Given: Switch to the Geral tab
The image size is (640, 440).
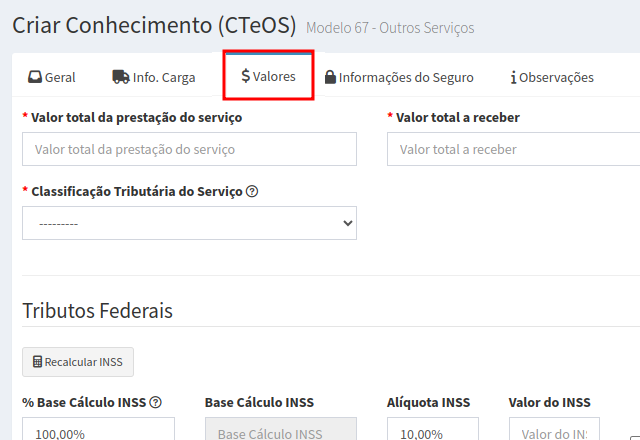Looking at the screenshot, I should coord(51,77).
